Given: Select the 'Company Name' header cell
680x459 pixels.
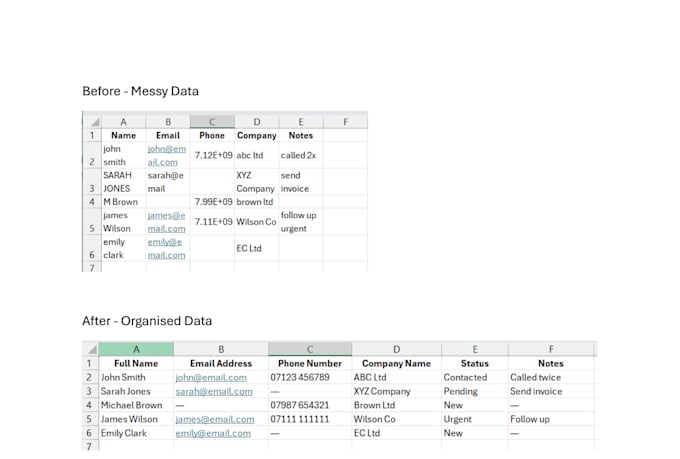Looking at the screenshot, I should pyautogui.click(x=396, y=363).
